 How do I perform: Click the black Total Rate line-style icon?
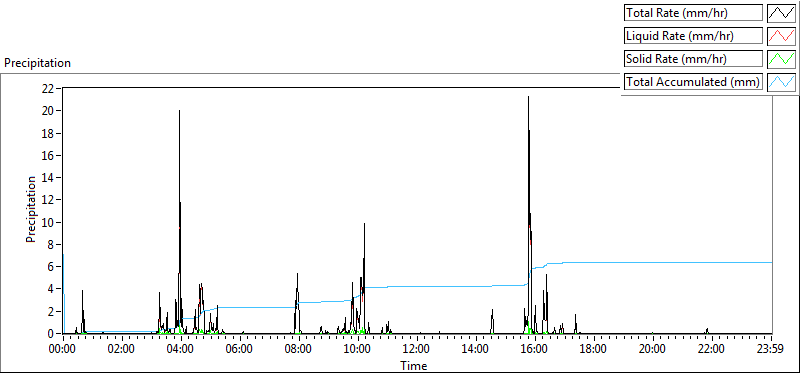[x=781, y=13]
